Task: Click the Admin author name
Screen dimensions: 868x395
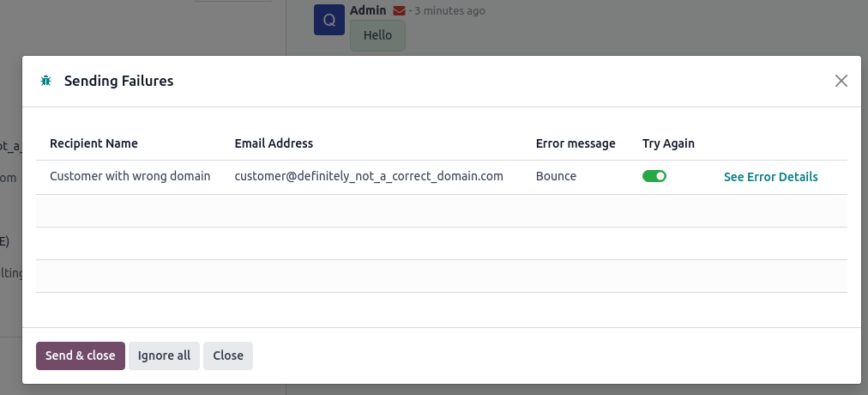Action: [368, 11]
